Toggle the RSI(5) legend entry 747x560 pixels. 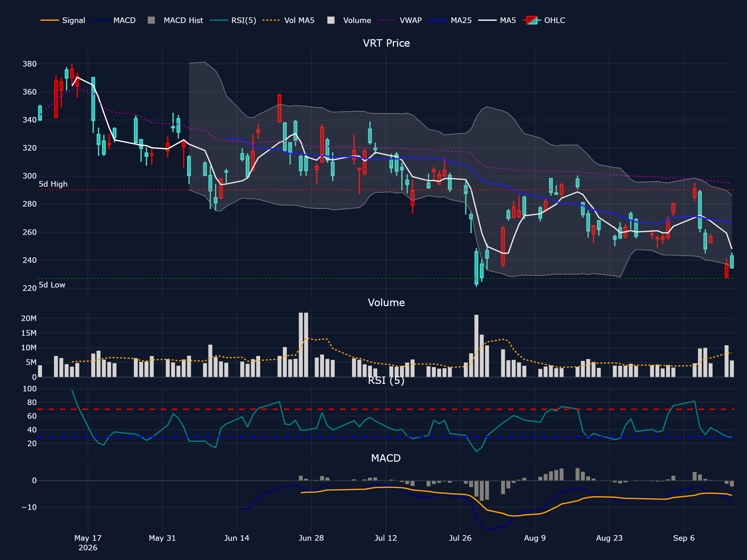(233, 20)
